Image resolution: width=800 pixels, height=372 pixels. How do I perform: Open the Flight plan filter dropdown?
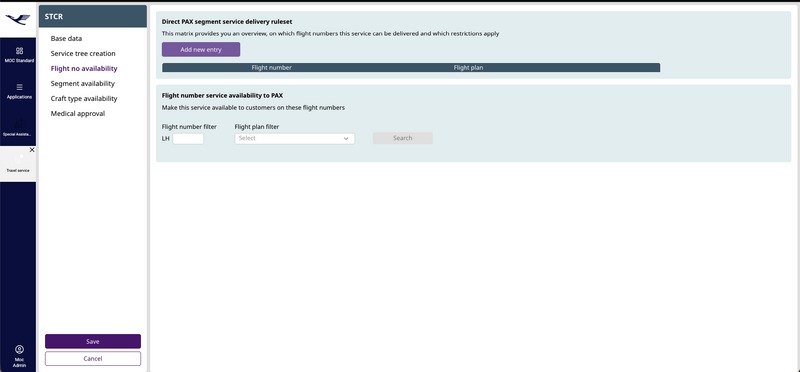point(294,139)
